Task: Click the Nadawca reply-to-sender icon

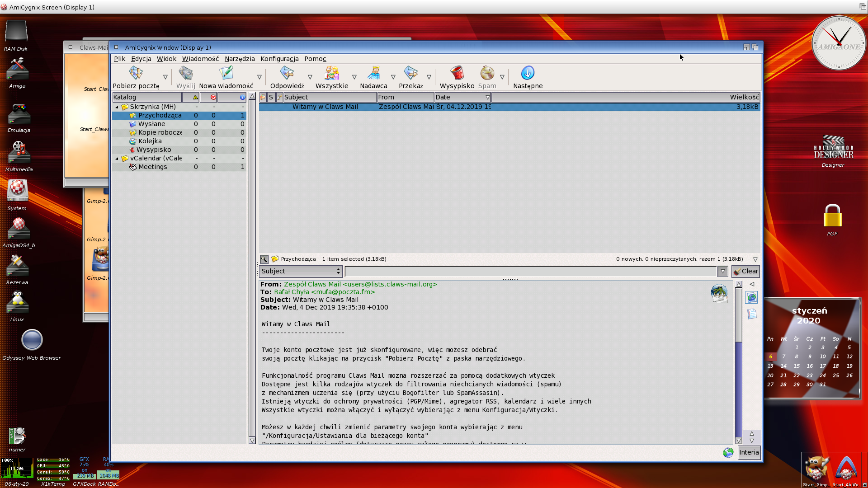Action: coord(373,73)
